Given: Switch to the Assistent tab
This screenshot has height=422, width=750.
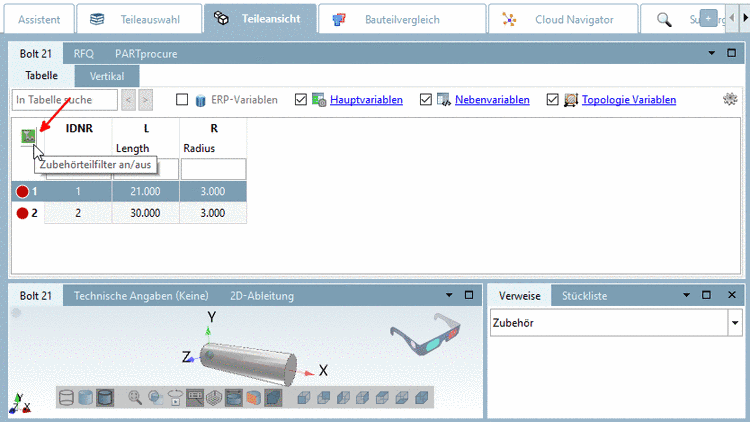Looking at the screenshot, I should [x=39, y=20].
